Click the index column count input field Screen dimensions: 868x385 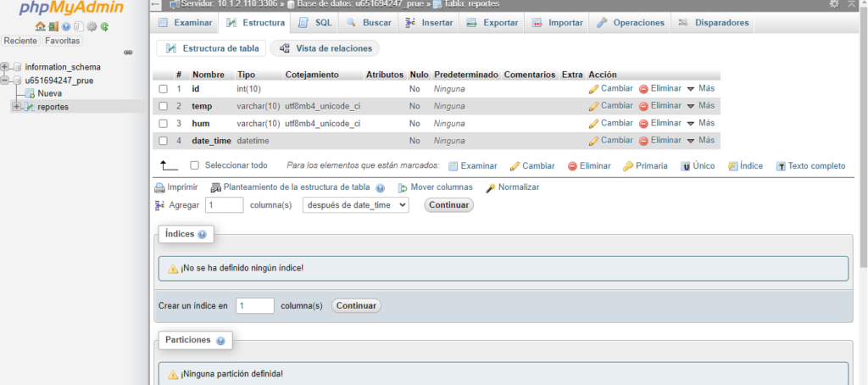(255, 305)
